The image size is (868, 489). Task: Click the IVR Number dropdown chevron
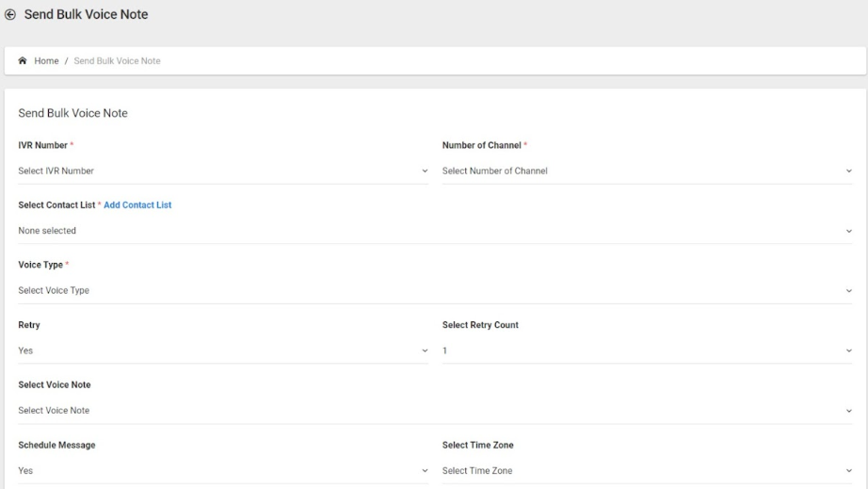point(425,171)
